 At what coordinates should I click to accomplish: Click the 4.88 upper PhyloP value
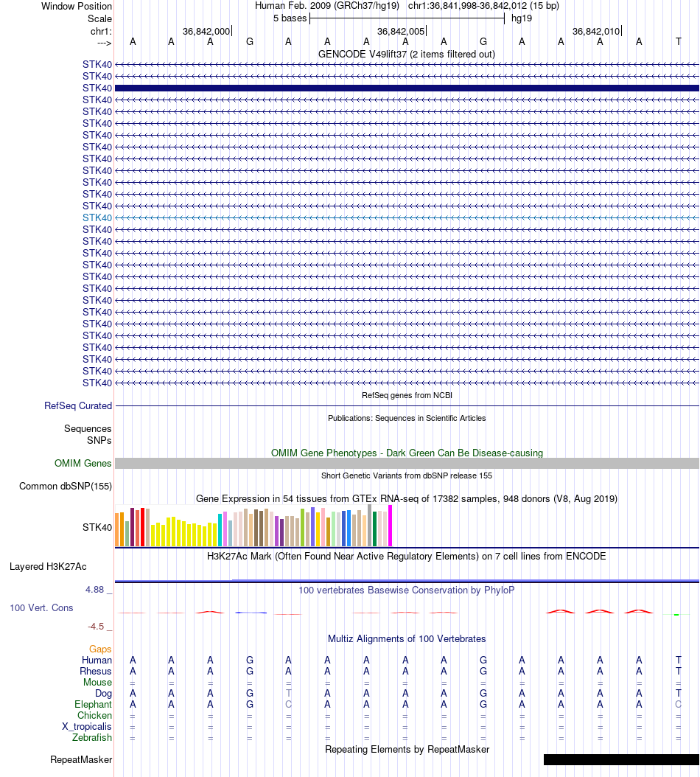point(94,590)
